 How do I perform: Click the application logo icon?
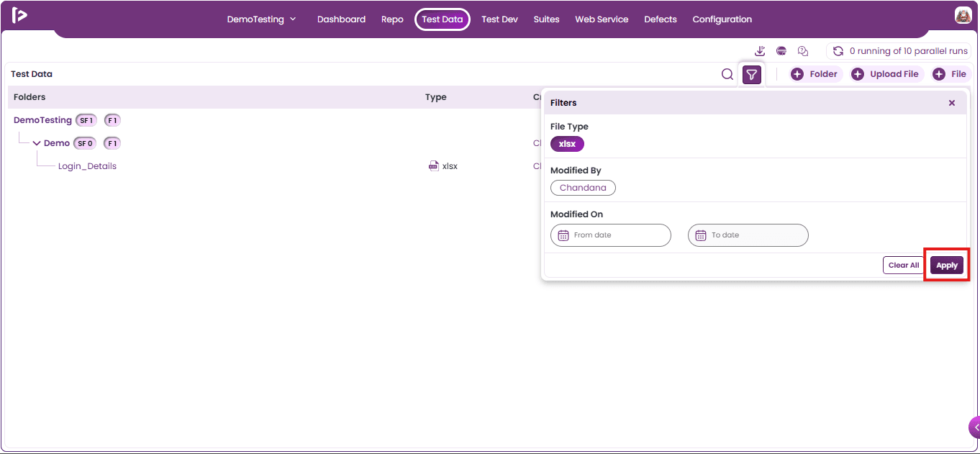(19, 15)
